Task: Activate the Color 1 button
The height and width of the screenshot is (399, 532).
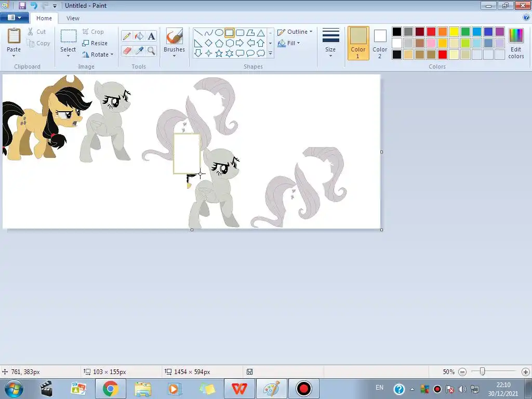Action: coord(358,44)
